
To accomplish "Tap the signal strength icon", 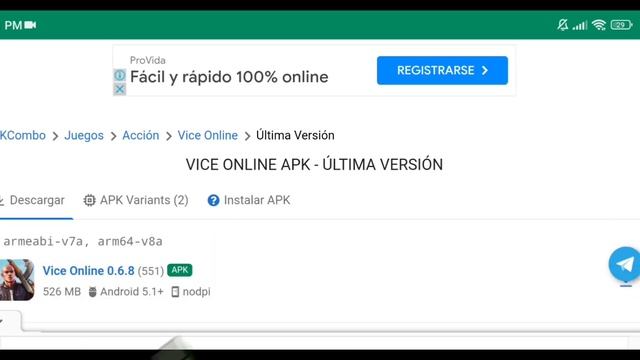I will 580,26.
